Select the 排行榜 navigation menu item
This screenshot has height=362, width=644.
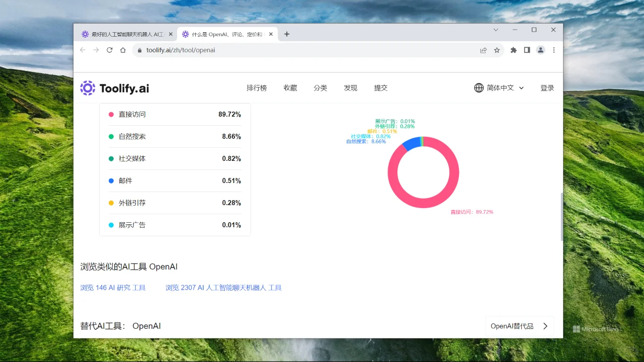click(x=257, y=87)
